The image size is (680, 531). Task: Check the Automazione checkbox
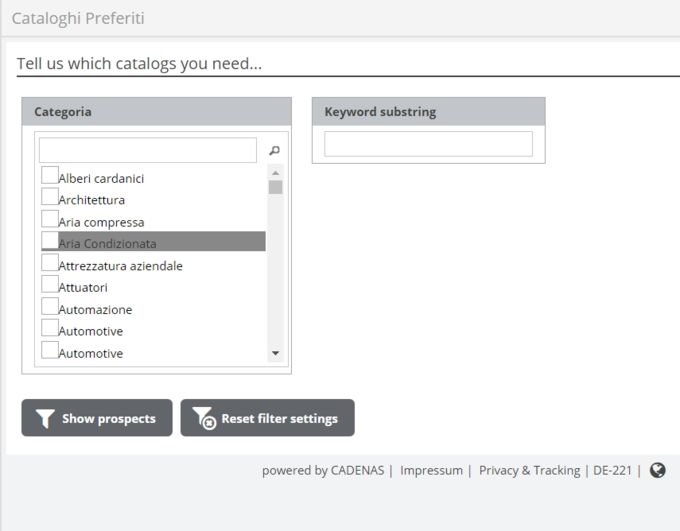point(49,308)
